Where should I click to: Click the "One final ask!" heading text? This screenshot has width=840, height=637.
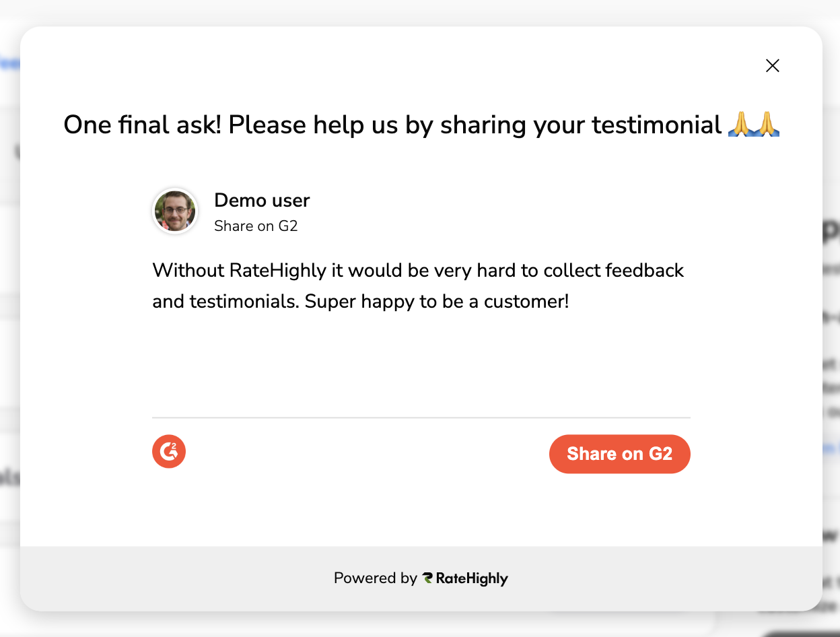pyautogui.click(x=142, y=125)
